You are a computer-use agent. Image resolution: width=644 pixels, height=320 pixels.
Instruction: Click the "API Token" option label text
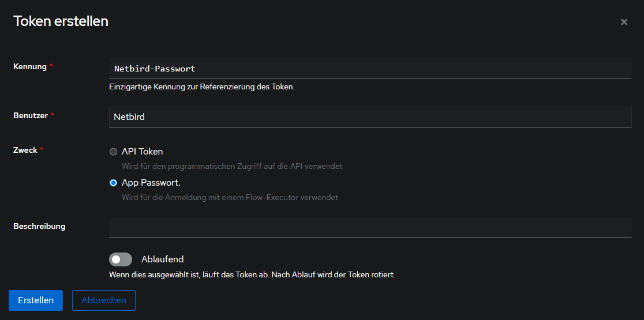coord(142,152)
